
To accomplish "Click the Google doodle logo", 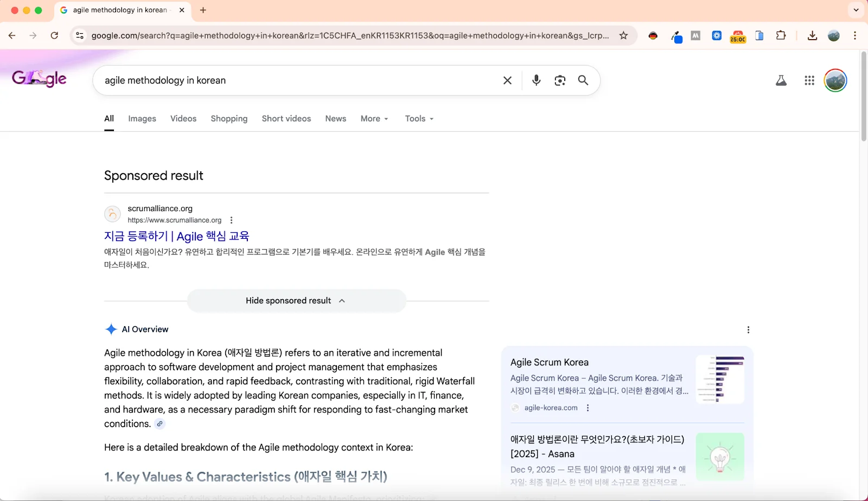I will pyautogui.click(x=39, y=79).
